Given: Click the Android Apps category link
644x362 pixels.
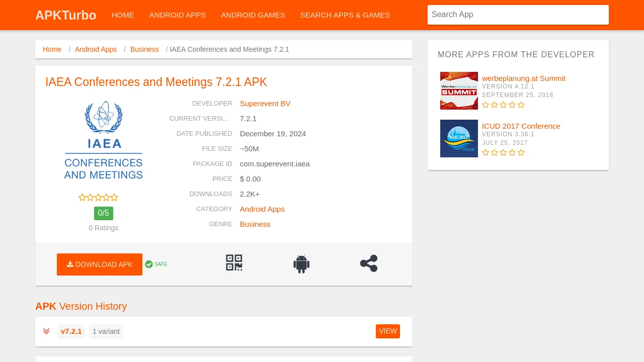Looking at the screenshot, I should point(262,209).
